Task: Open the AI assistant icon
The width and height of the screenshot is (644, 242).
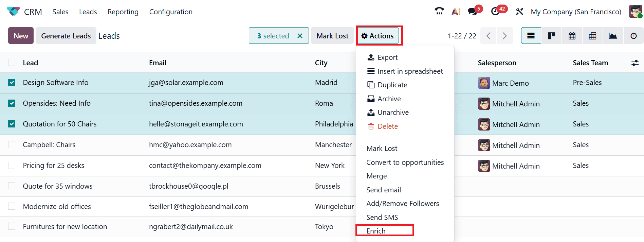Action: click(x=456, y=12)
